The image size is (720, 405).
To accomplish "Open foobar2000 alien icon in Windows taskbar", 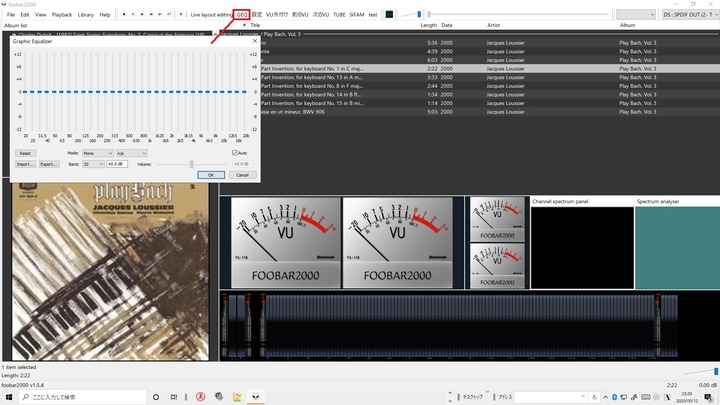I will tap(255, 396).
